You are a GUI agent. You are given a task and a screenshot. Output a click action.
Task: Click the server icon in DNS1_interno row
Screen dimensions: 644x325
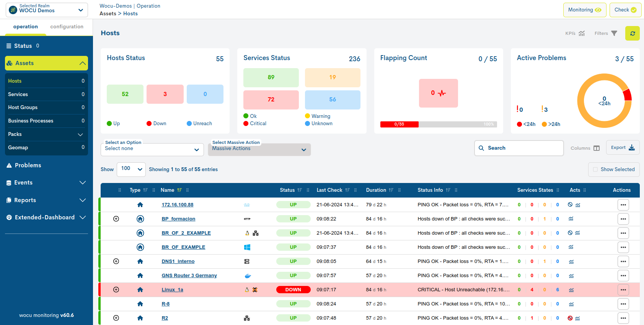pos(247,261)
